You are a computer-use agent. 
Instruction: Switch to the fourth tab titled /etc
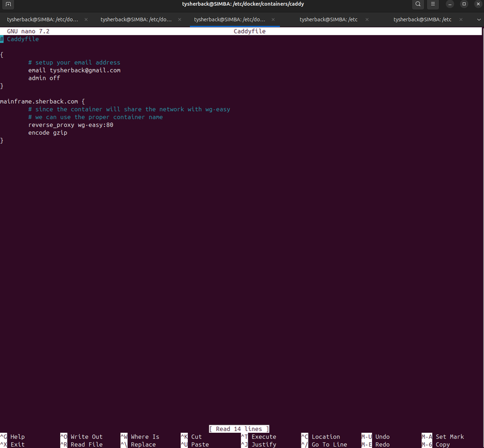(328, 19)
